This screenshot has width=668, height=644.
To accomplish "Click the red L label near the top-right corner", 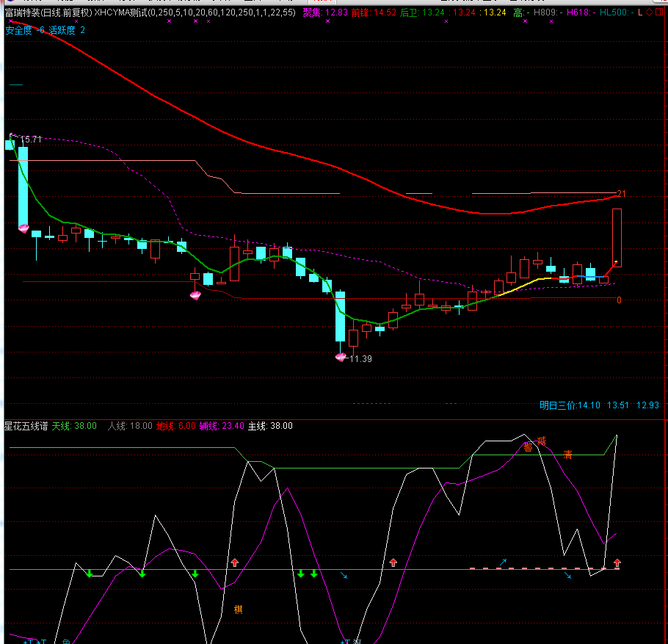I will tap(640, 12).
